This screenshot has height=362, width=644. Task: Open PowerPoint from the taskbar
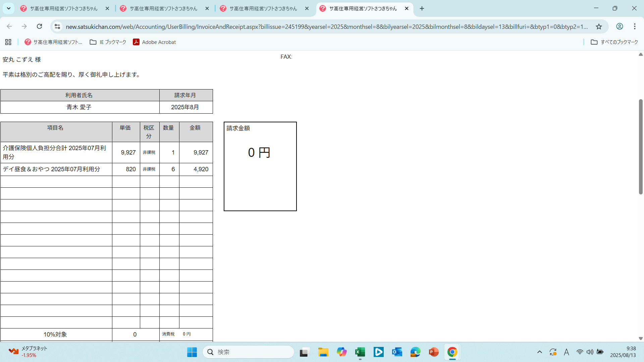[x=434, y=352]
